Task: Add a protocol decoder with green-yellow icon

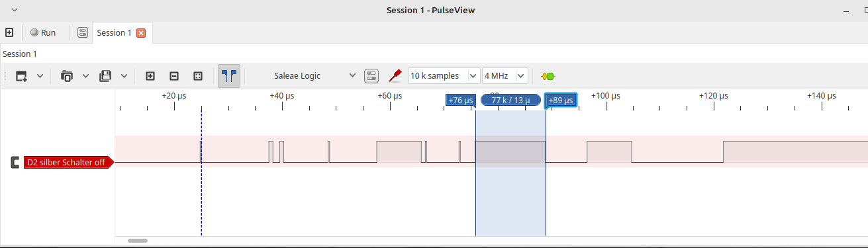Action: pyautogui.click(x=548, y=76)
